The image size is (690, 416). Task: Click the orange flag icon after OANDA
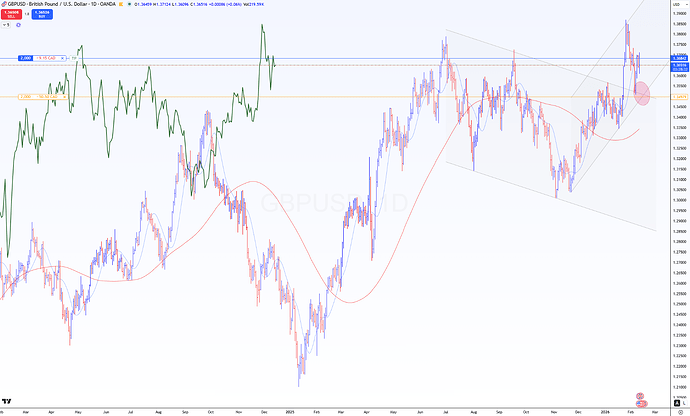121,4
